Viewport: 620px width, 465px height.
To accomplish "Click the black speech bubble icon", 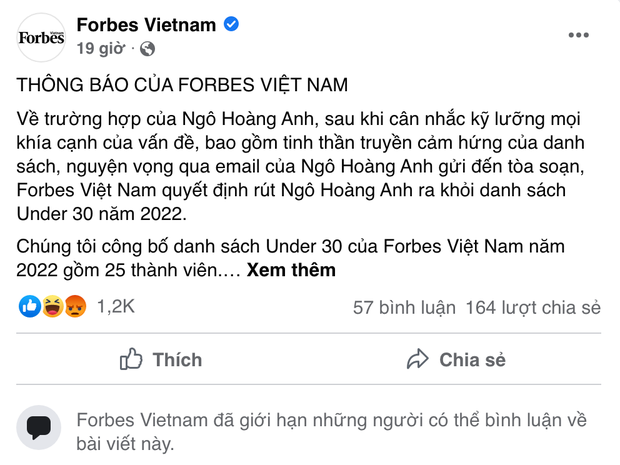I will 39,428.
